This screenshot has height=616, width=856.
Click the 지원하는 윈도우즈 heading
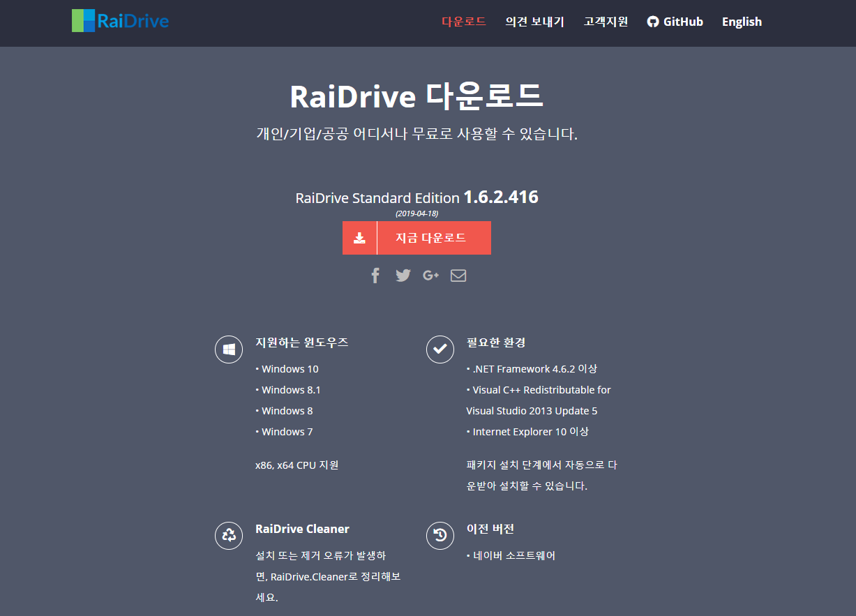click(x=302, y=343)
